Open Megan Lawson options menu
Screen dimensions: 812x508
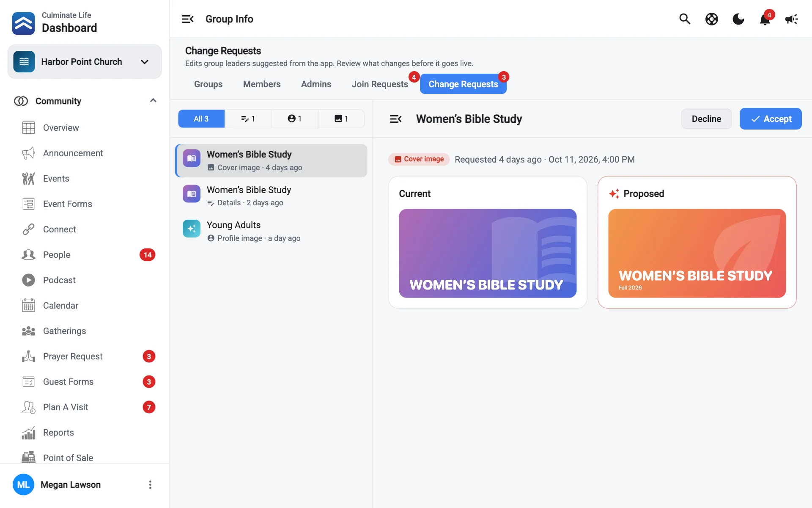(150, 485)
